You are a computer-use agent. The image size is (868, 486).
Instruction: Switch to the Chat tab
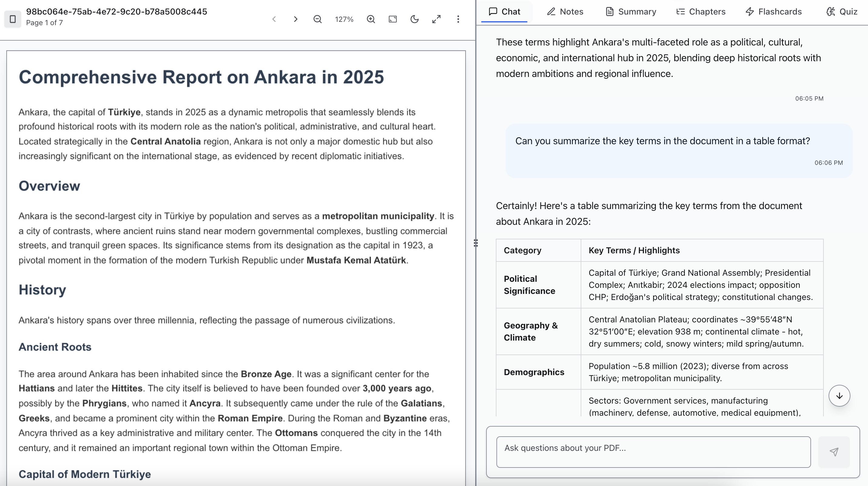[504, 12]
